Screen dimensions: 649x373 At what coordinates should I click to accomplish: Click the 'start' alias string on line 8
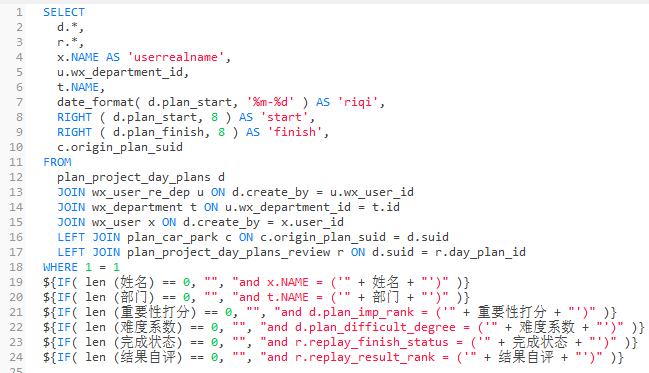(285, 117)
